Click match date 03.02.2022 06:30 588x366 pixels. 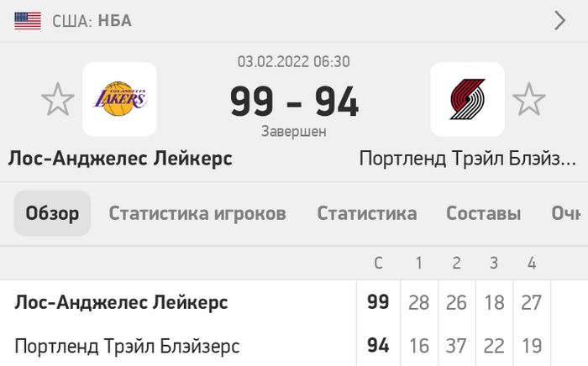pos(294,61)
